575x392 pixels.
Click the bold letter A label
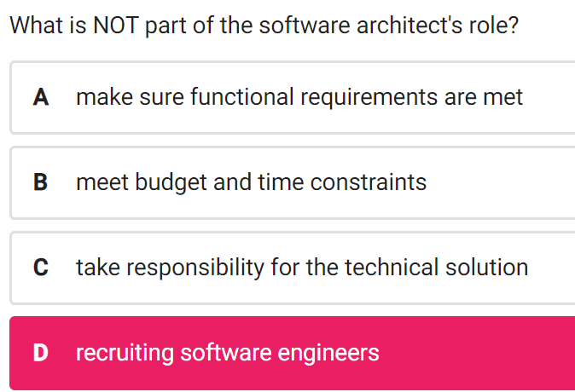coord(41,97)
